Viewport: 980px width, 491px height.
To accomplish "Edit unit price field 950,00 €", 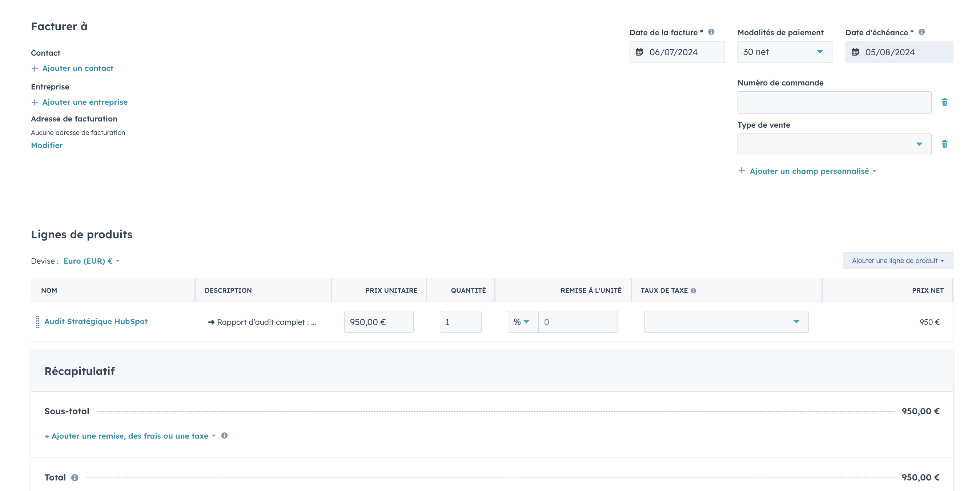I will 378,322.
